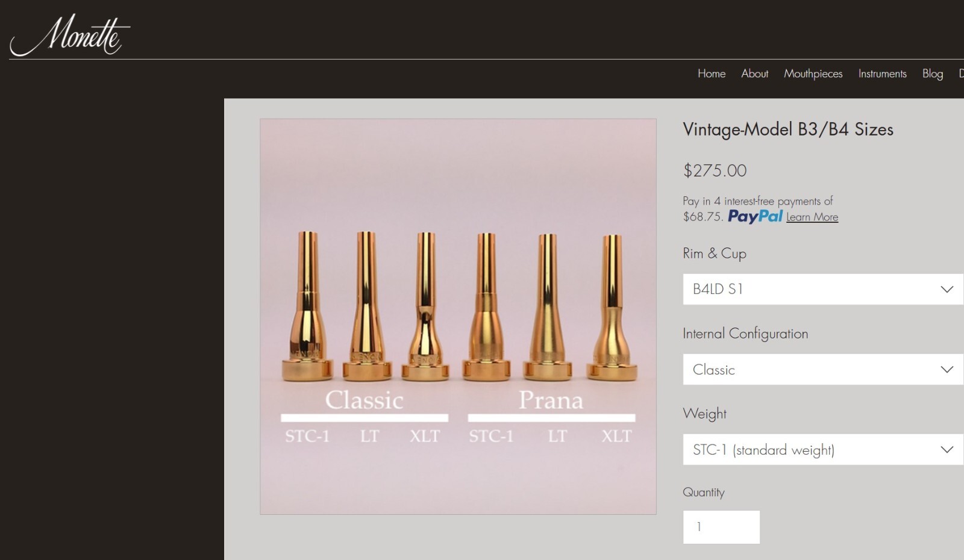Image resolution: width=964 pixels, height=560 pixels.
Task: Click the chevron on the Weight selector
Action: click(948, 449)
